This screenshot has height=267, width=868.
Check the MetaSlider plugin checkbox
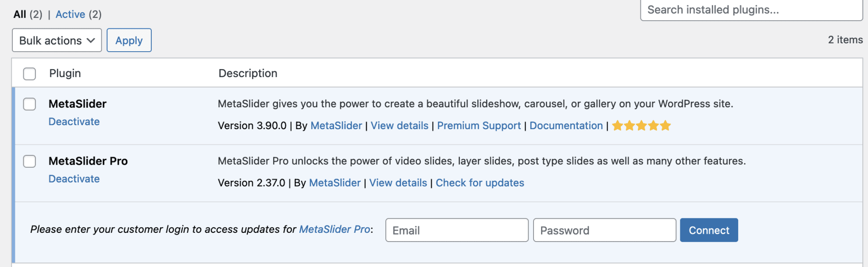tap(29, 104)
